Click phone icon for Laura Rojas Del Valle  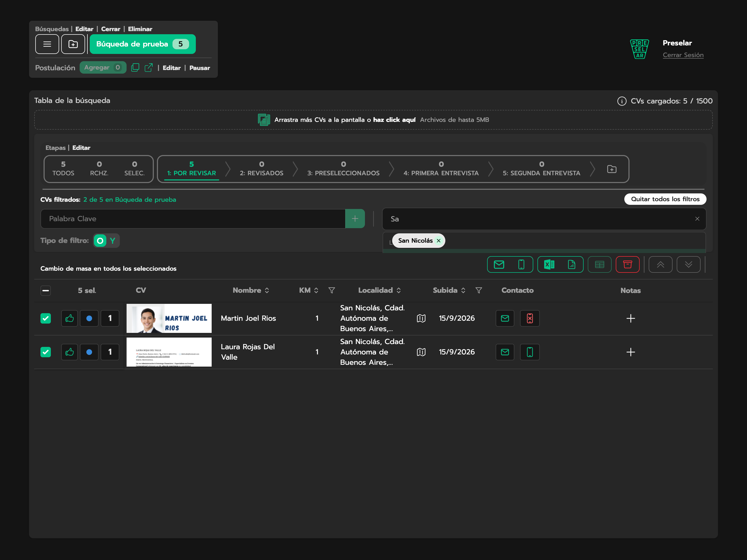coord(530,352)
